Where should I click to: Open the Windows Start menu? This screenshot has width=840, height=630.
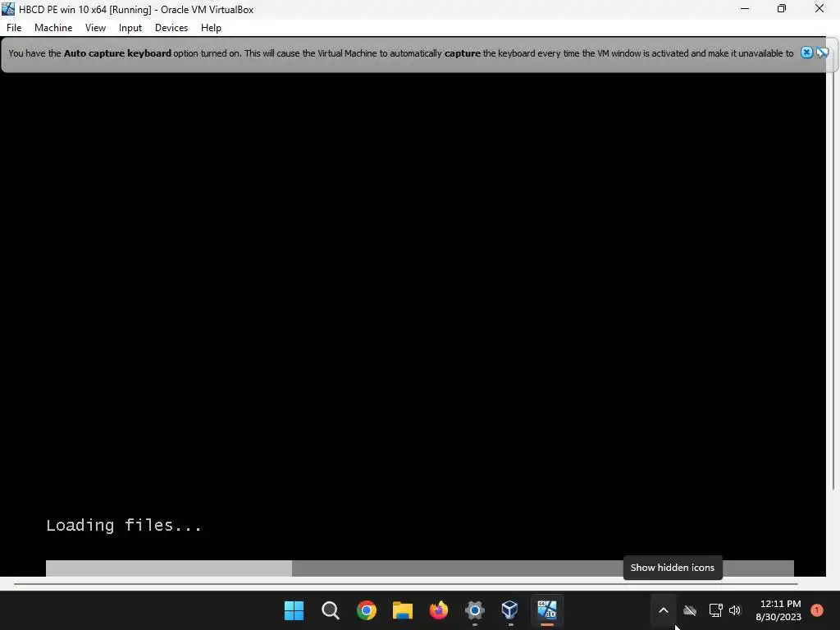click(x=294, y=610)
